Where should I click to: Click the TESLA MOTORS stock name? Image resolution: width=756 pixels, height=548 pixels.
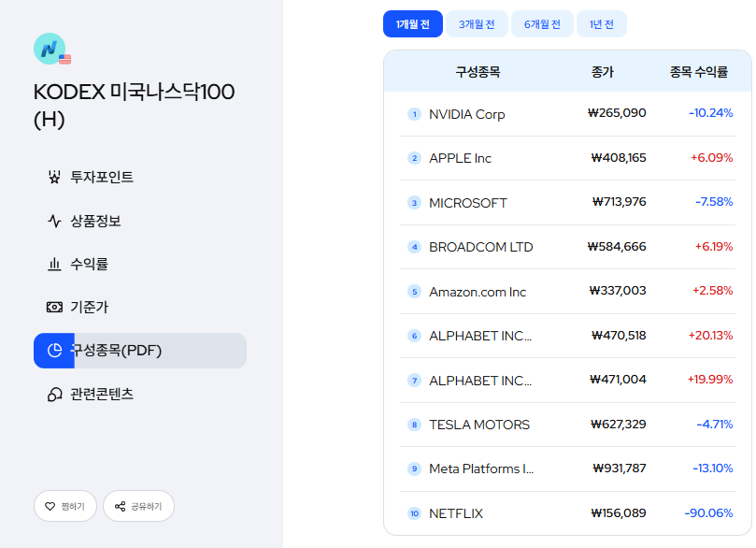[x=479, y=425]
